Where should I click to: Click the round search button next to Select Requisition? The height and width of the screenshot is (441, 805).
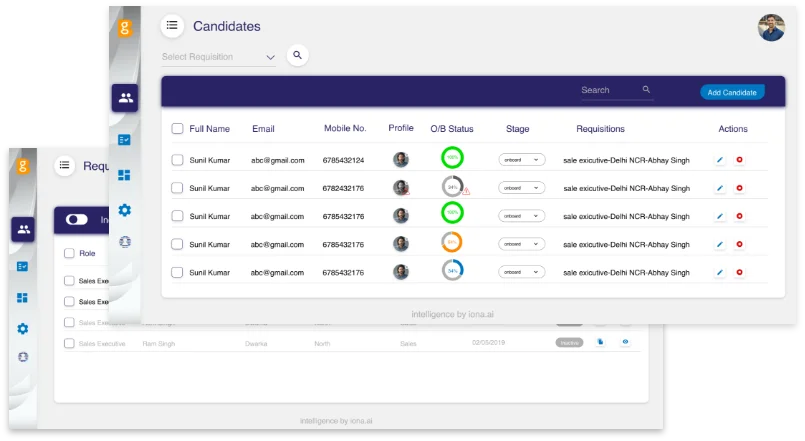pyautogui.click(x=297, y=55)
